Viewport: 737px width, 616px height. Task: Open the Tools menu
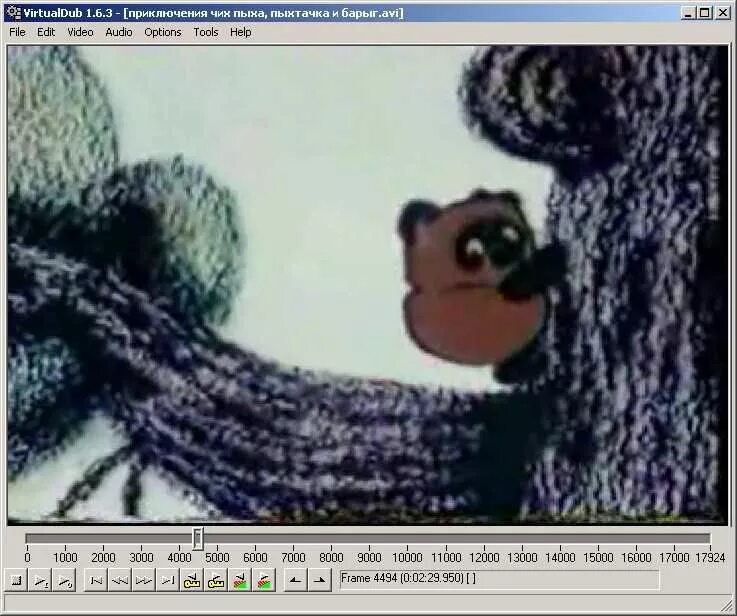coord(206,32)
